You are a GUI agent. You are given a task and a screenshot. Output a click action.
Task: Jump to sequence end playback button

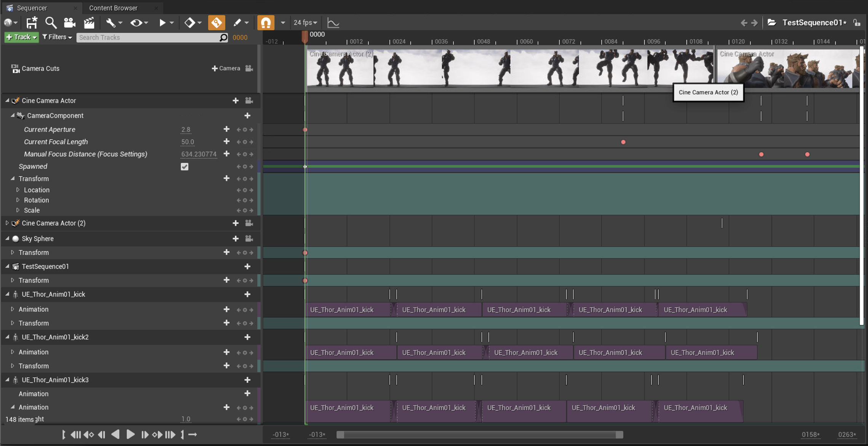tap(170, 435)
